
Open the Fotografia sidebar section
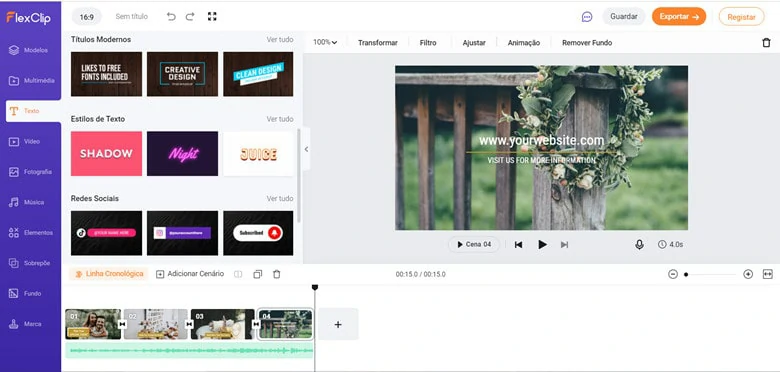coord(30,172)
